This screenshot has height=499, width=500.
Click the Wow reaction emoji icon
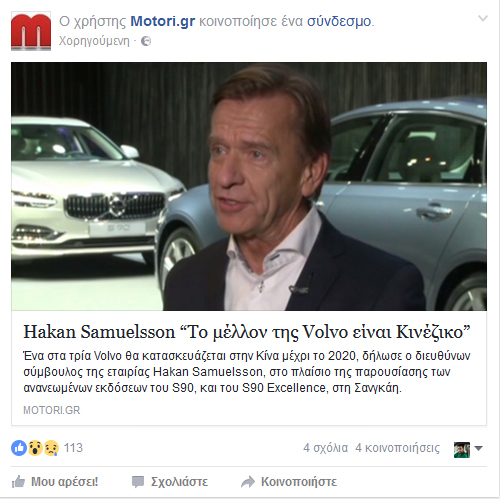[35, 448]
